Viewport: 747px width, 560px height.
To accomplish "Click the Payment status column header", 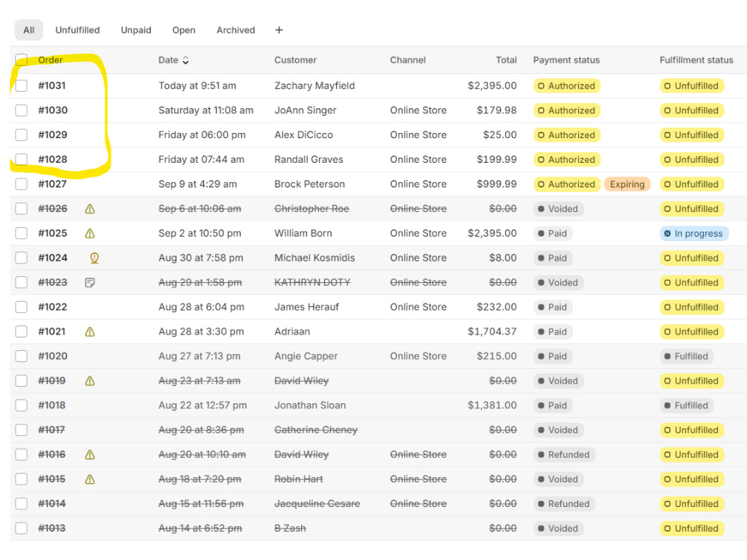I will 566,60.
